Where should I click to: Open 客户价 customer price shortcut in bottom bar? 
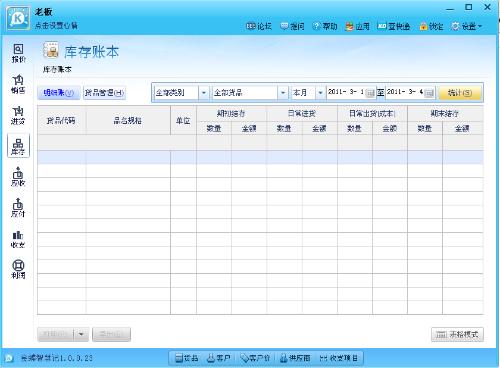tap(255, 358)
